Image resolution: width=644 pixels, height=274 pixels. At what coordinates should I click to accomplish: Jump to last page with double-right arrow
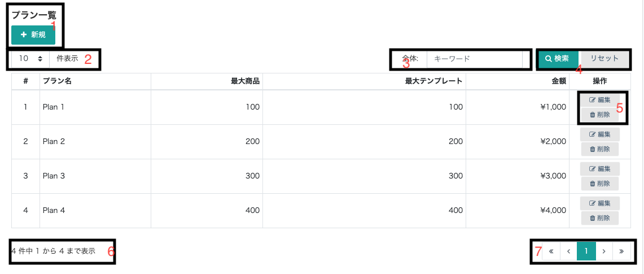[x=621, y=251]
